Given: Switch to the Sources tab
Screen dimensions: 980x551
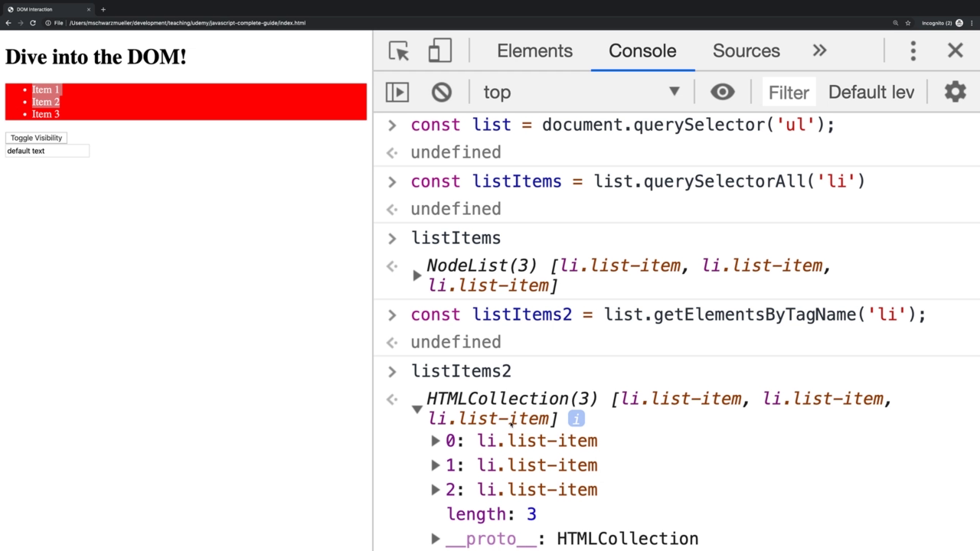Looking at the screenshot, I should click(746, 51).
